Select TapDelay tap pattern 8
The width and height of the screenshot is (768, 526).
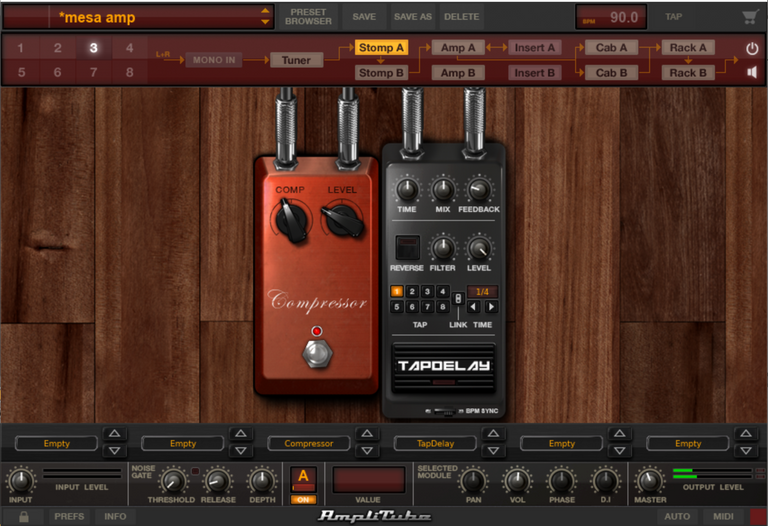(442, 307)
